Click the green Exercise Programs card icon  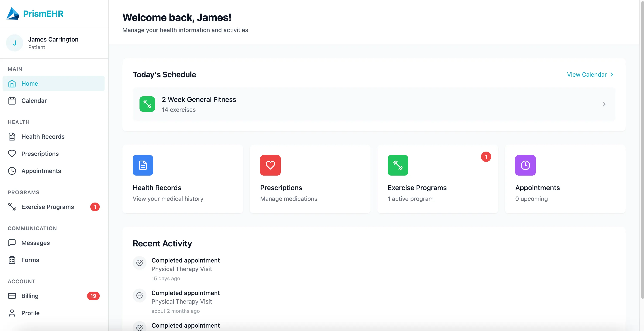click(398, 165)
